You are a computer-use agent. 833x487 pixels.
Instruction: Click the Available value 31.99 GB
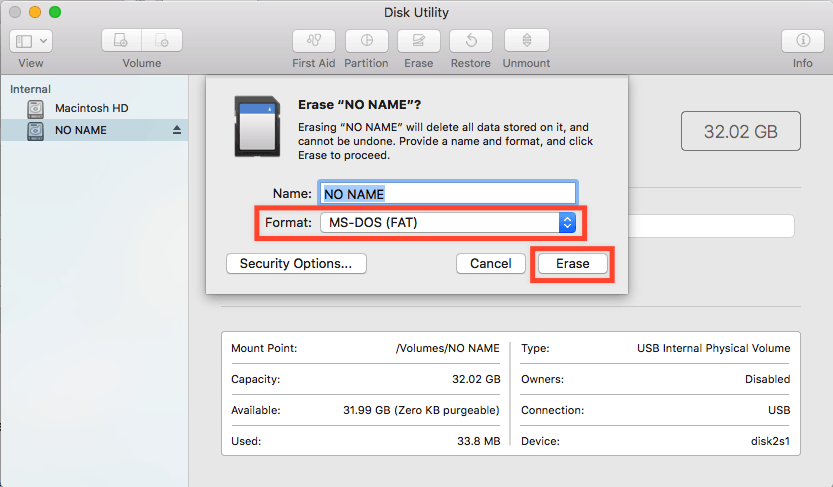(421, 410)
